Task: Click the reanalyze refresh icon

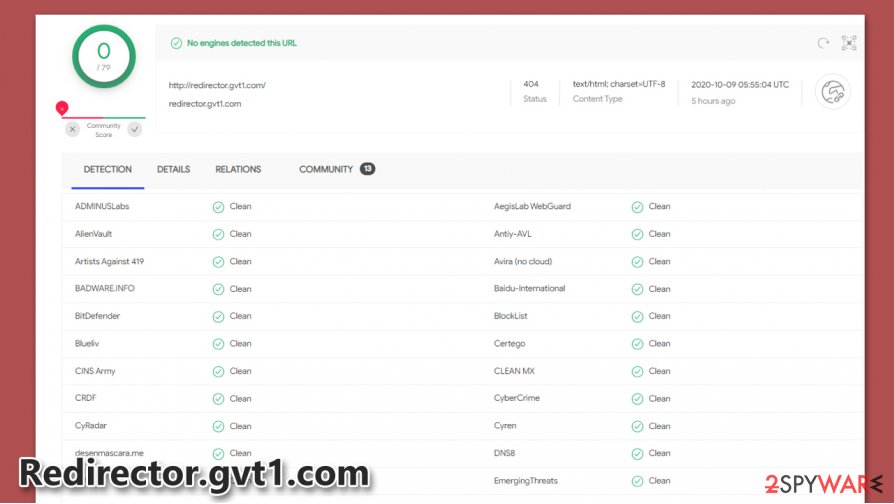Action: point(823,43)
